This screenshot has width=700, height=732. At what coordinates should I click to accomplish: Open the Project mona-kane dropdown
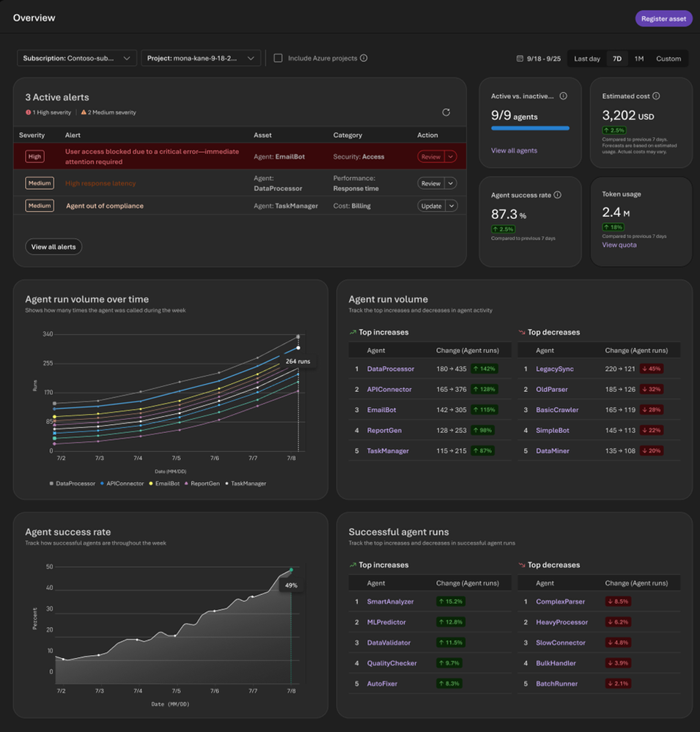tap(201, 58)
